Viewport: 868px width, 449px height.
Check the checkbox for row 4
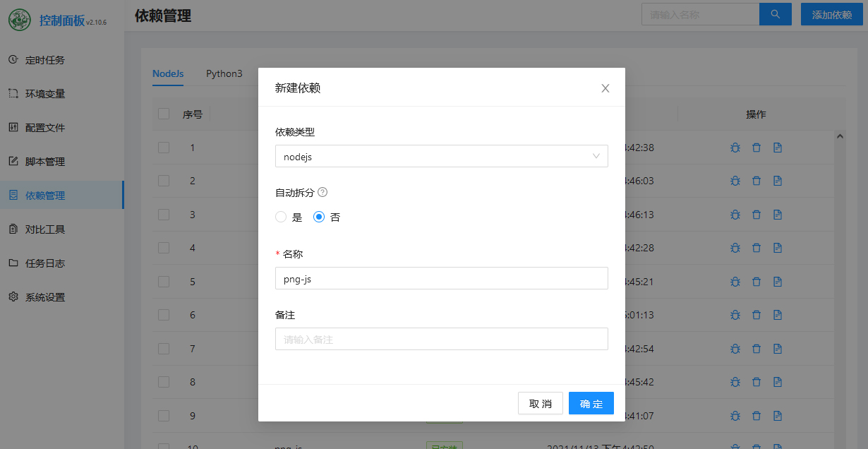click(164, 248)
